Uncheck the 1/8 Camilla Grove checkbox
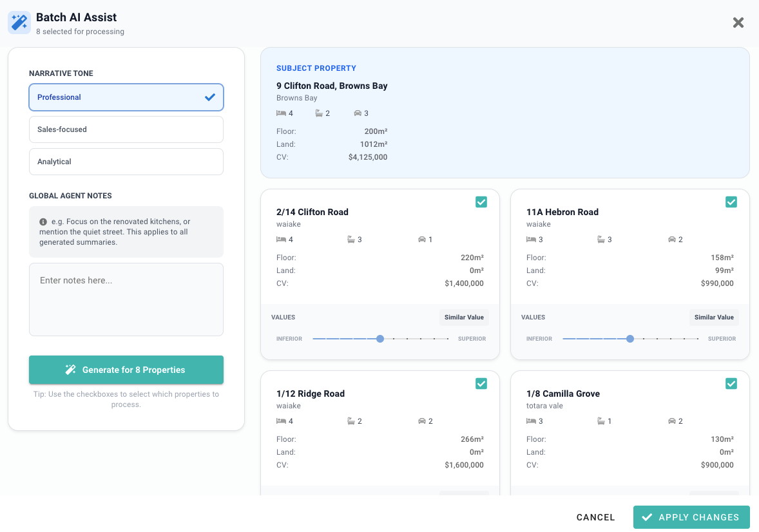This screenshot has width=759, height=532. pyautogui.click(x=731, y=384)
